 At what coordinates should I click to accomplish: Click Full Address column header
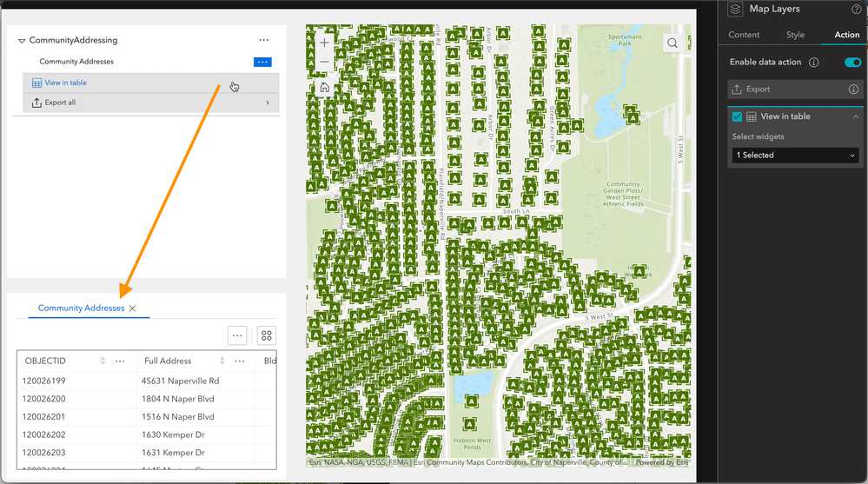click(168, 361)
